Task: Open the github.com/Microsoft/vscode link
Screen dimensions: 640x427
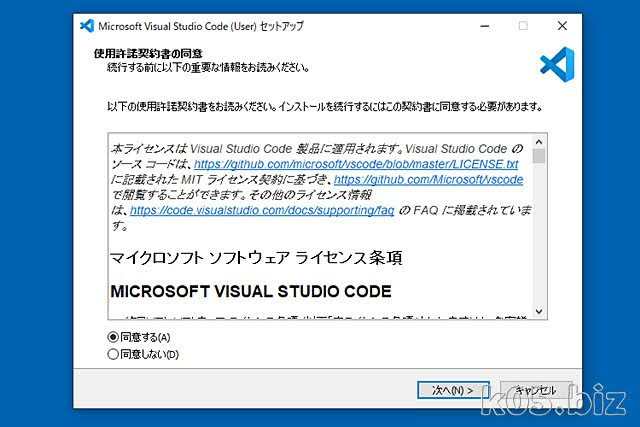Action: [x=429, y=180]
